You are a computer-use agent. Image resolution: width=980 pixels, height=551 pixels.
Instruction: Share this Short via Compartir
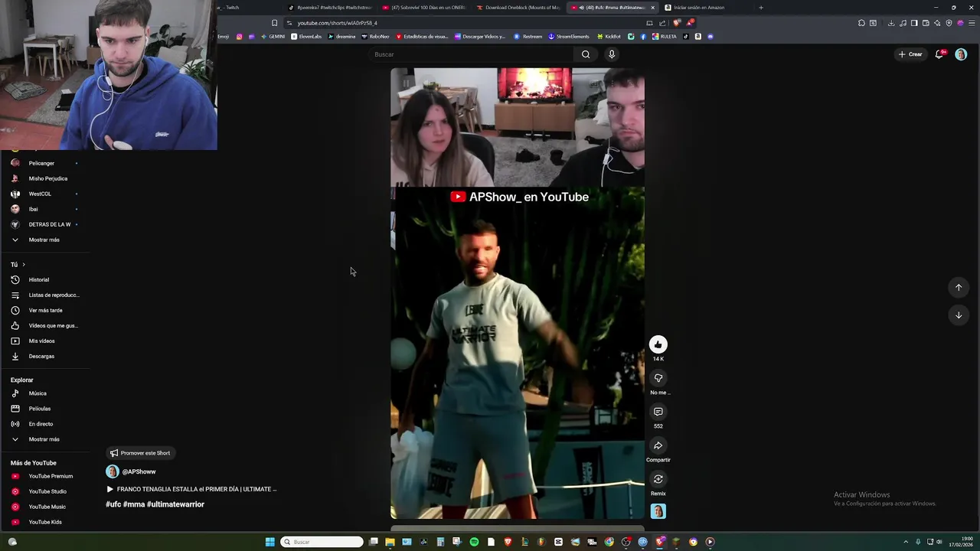coord(658,445)
